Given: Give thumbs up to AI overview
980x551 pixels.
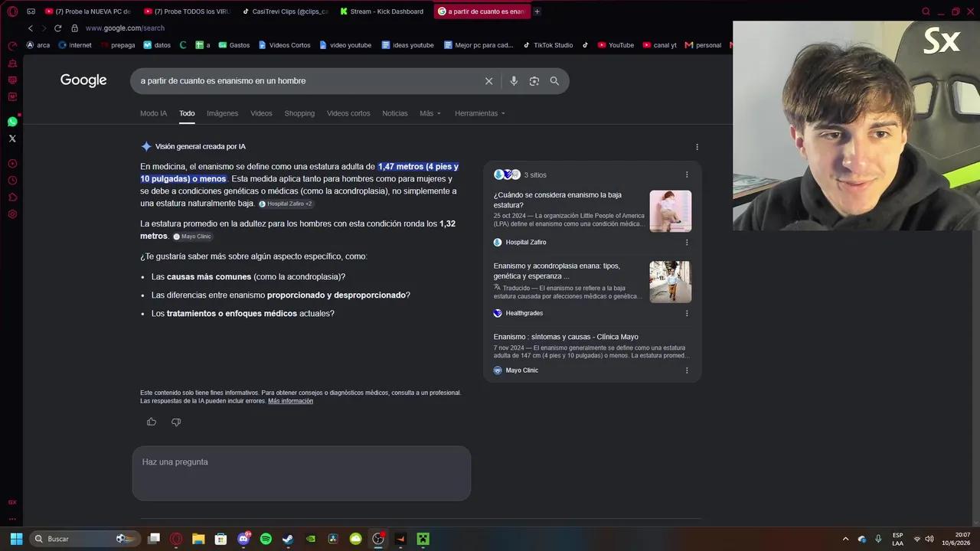Looking at the screenshot, I should tap(152, 422).
